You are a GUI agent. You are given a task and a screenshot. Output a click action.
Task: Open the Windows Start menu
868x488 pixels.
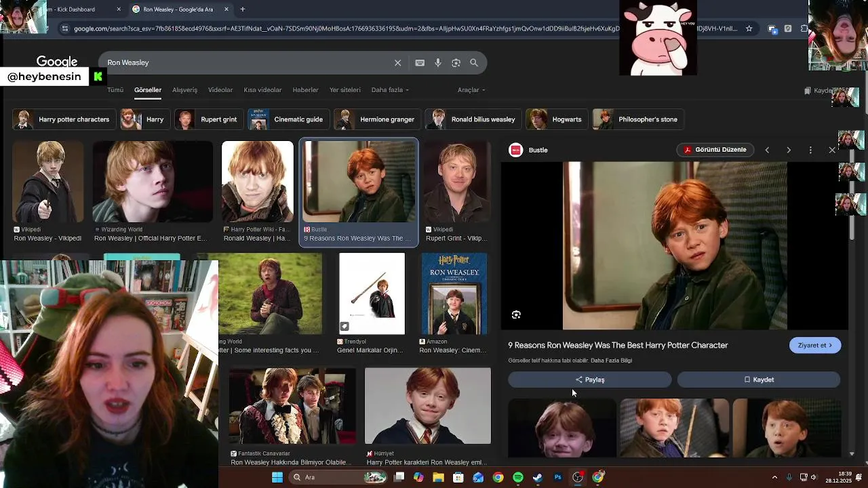tap(277, 477)
